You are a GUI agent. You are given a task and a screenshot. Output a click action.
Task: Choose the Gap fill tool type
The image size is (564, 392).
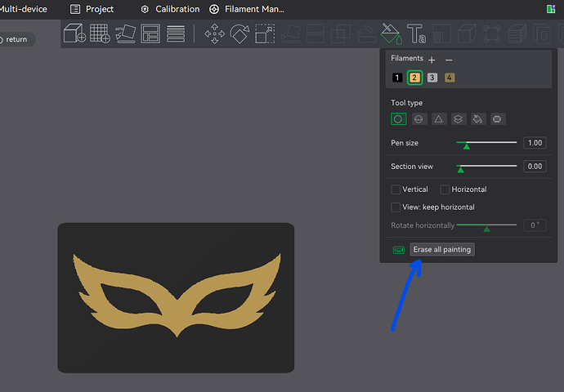497,119
